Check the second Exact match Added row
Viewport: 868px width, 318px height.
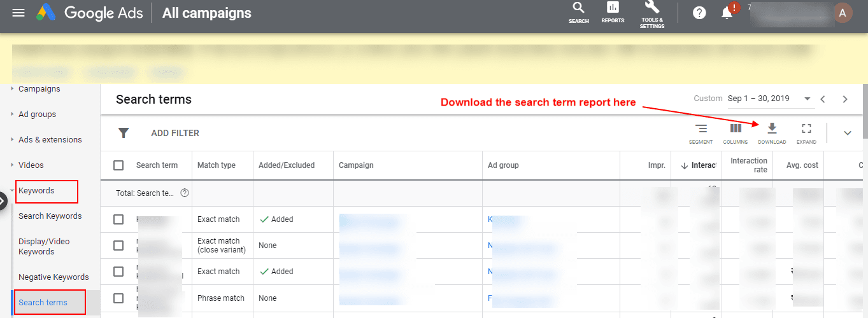118,272
